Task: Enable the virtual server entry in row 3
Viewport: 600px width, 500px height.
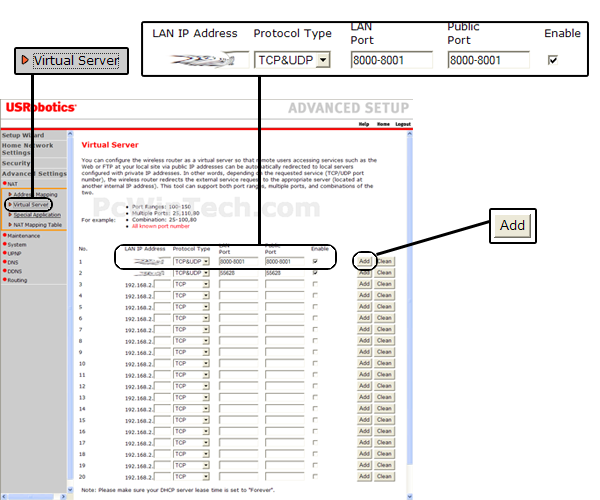Action: pyautogui.click(x=317, y=284)
